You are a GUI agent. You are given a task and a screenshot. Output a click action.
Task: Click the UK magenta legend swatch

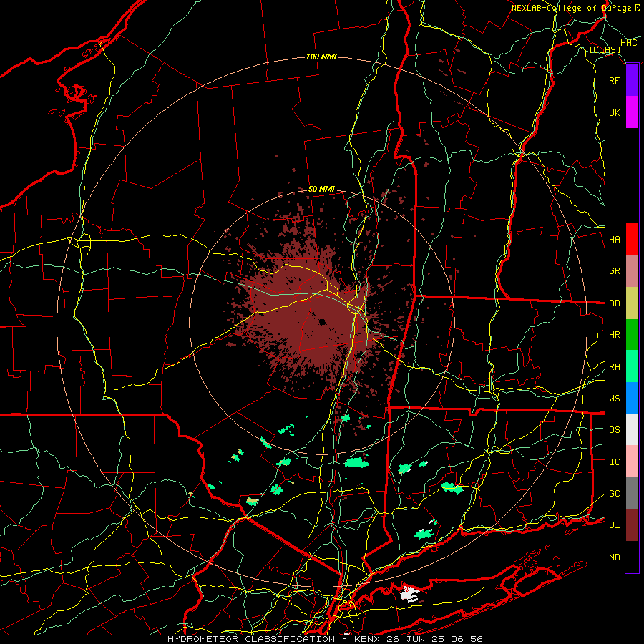tap(632, 112)
